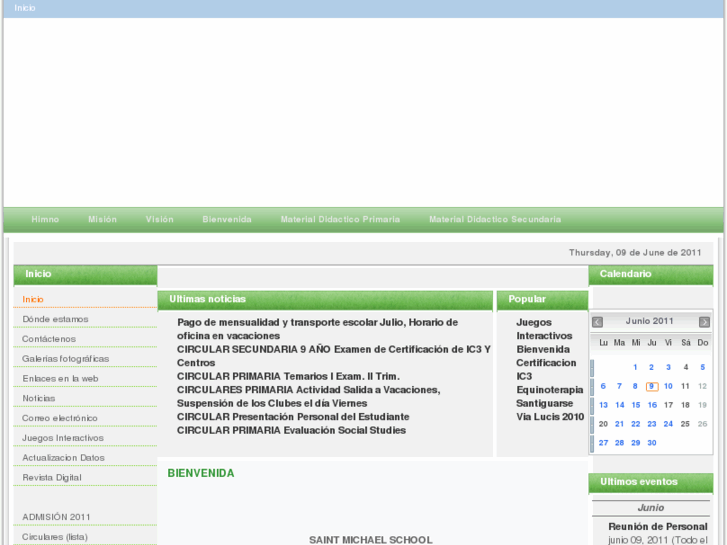Open Enlaces en la web link
The height and width of the screenshot is (545, 727).
(60, 378)
